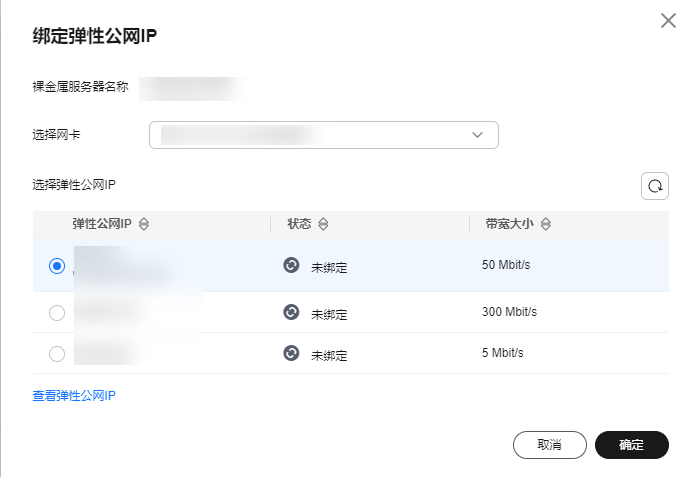This screenshot has width=686, height=477.
Task: Open the 选择网卡 combo box field
Action: pos(324,135)
